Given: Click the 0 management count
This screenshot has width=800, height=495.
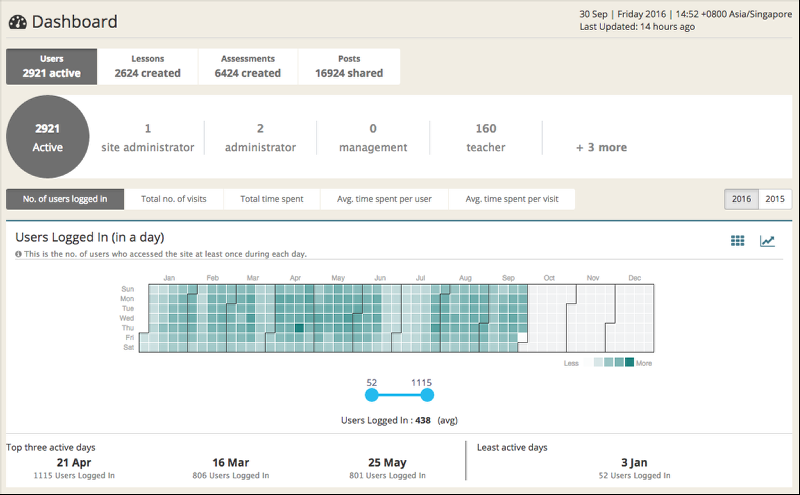Looking at the screenshot, I should 373,138.
